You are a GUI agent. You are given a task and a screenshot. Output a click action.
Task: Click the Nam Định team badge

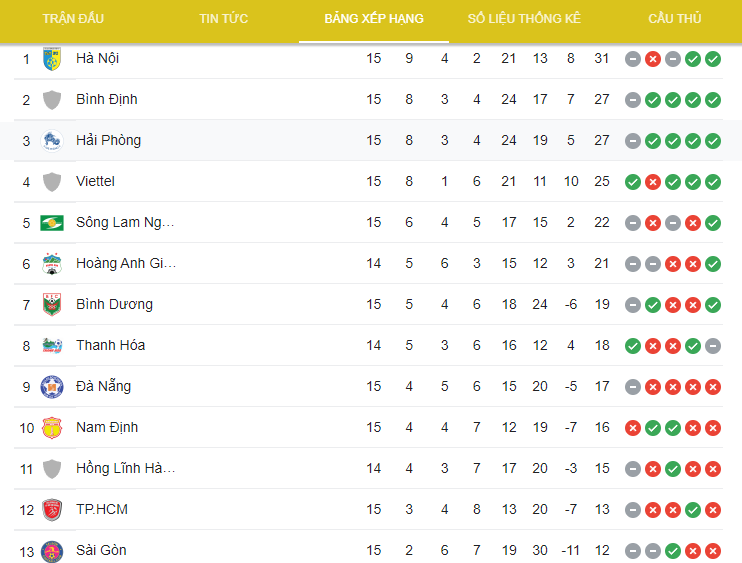pyautogui.click(x=52, y=428)
